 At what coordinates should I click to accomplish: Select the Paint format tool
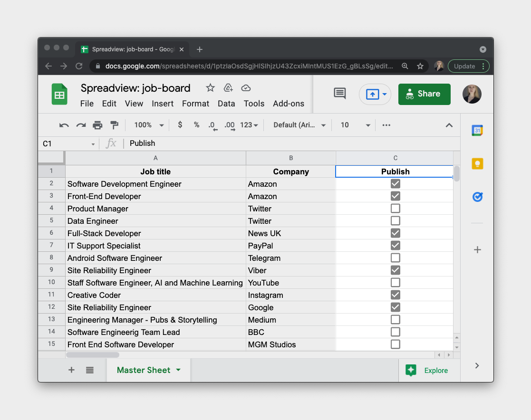coord(114,124)
